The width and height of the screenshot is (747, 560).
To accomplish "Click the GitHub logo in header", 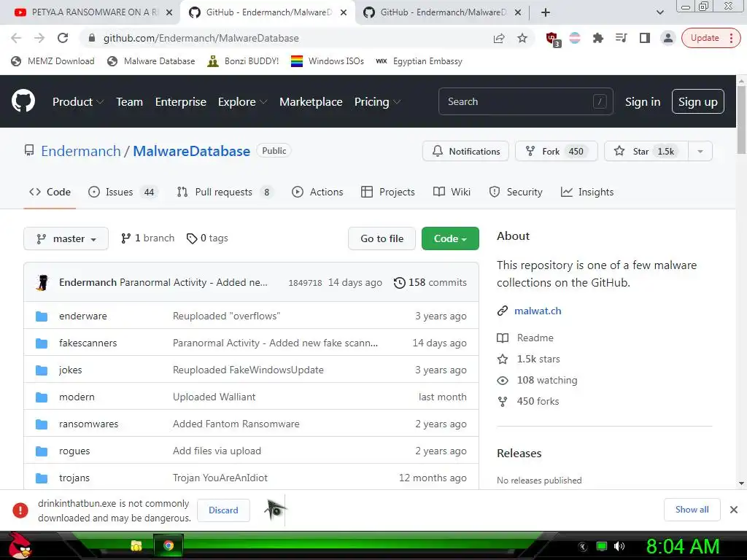I will pos(23,101).
